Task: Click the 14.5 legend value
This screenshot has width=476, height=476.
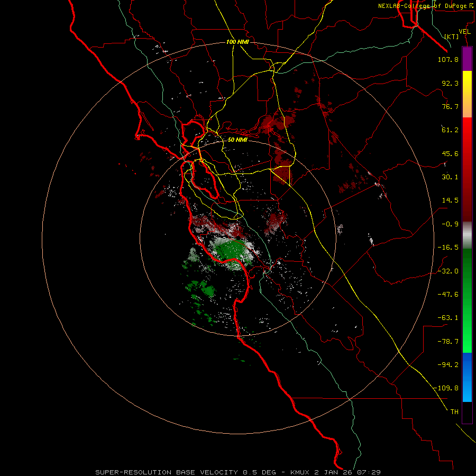Action: (450, 200)
